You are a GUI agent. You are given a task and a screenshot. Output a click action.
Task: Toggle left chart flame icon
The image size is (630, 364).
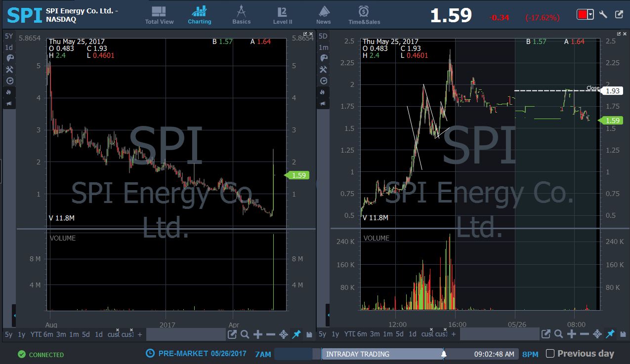[10, 92]
